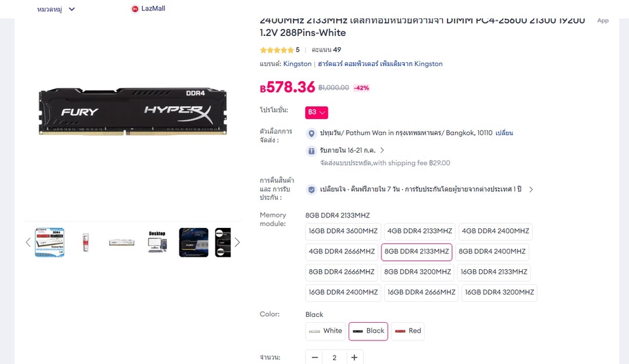
Task: Select the 4GB DDR4 2666MHZ option
Action: click(342, 252)
